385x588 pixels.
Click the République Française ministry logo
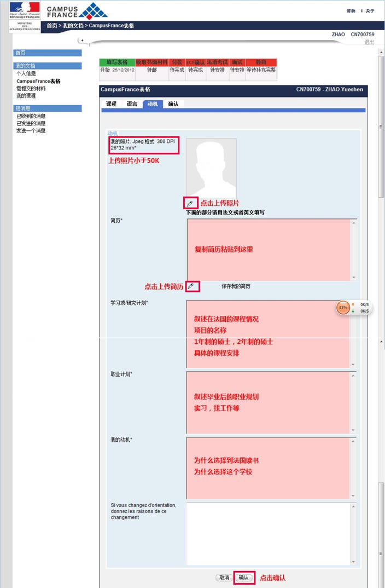[x=25, y=16]
